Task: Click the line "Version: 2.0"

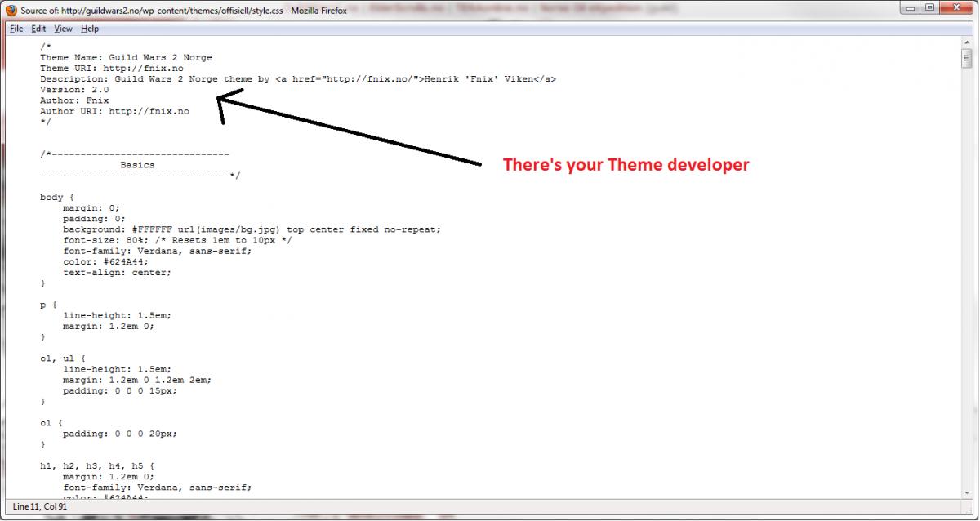Action: [x=74, y=90]
